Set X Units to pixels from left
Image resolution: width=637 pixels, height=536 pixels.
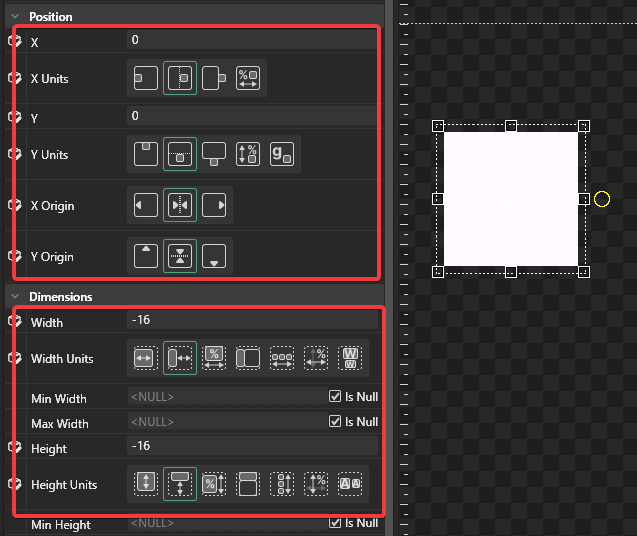point(146,78)
